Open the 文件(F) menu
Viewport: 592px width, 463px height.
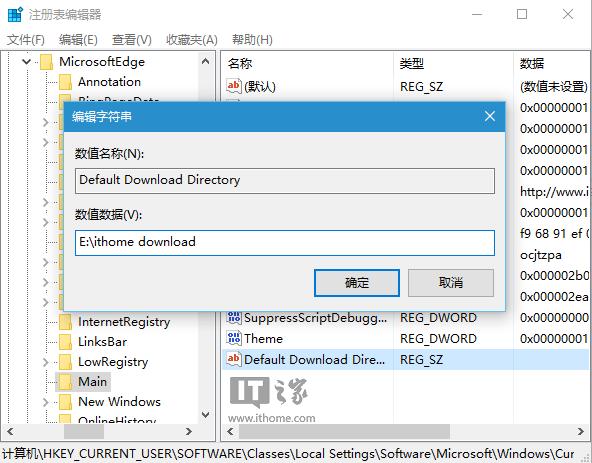26,40
